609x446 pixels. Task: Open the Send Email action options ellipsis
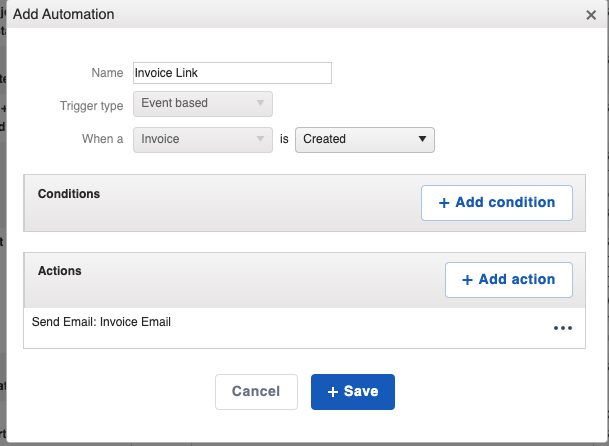coord(563,327)
